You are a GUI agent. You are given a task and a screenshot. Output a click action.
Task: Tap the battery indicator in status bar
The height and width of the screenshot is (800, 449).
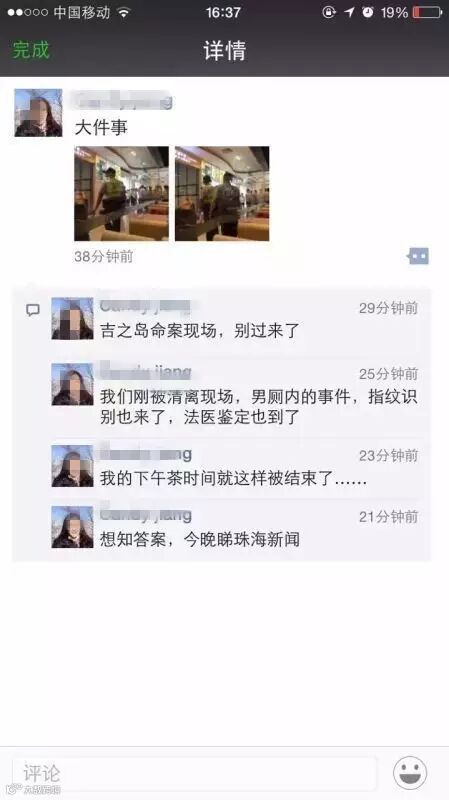(427, 12)
